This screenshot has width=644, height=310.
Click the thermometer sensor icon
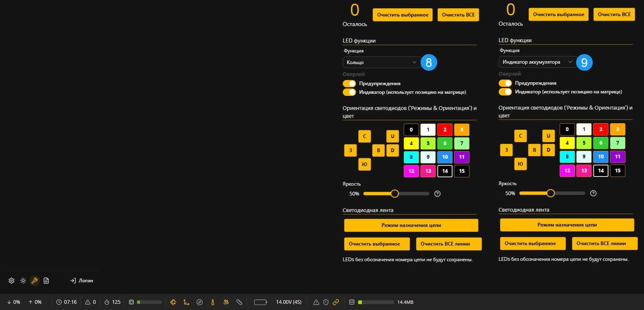[212, 302]
